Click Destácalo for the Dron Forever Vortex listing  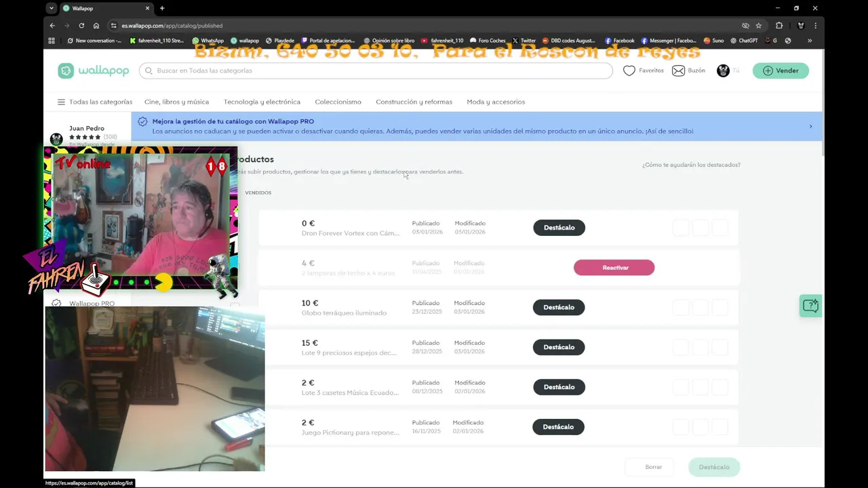coord(559,228)
